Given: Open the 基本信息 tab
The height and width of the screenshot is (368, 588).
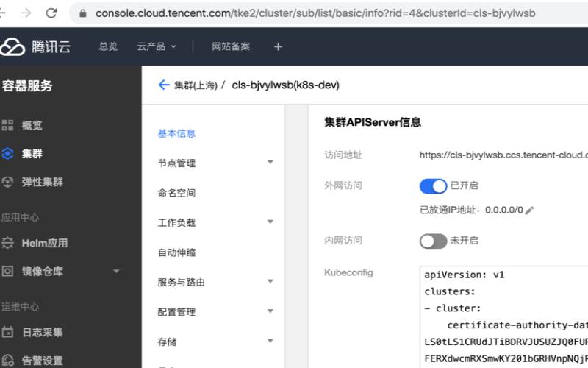Looking at the screenshot, I should pyautogui.click(x=176, y=134).
